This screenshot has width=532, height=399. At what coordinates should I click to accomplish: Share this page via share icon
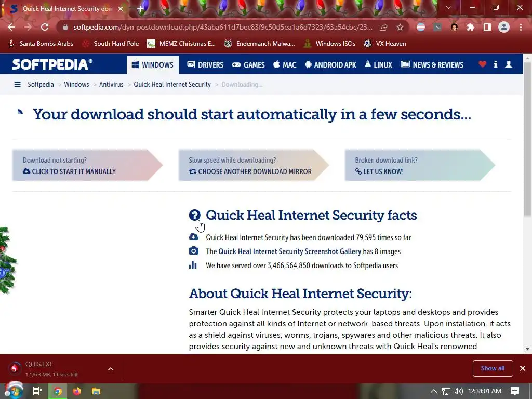tap(383, 27)
